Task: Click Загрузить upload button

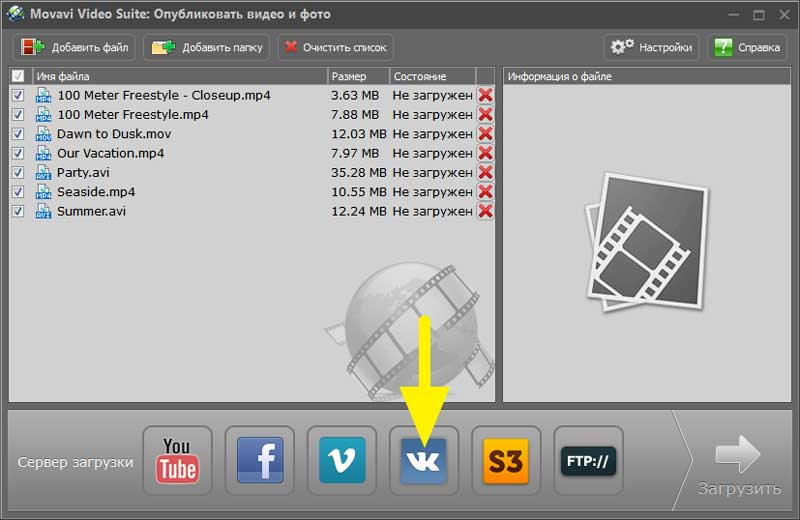Action: [x=739, y=464]
